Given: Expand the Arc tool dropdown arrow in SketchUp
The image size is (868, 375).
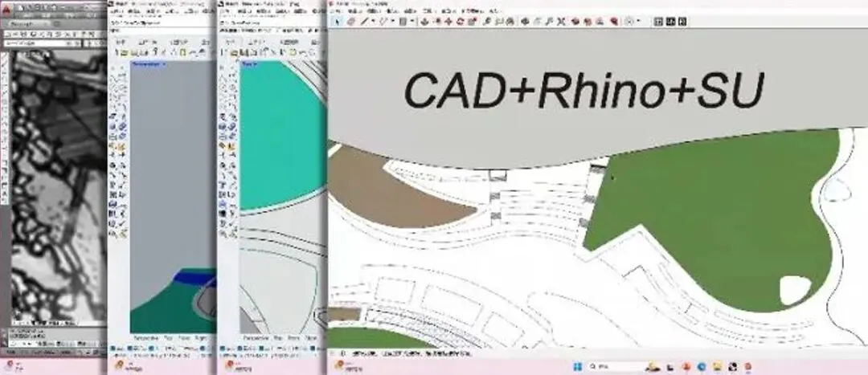Looking at the screenshot, I should pos(393,21).
